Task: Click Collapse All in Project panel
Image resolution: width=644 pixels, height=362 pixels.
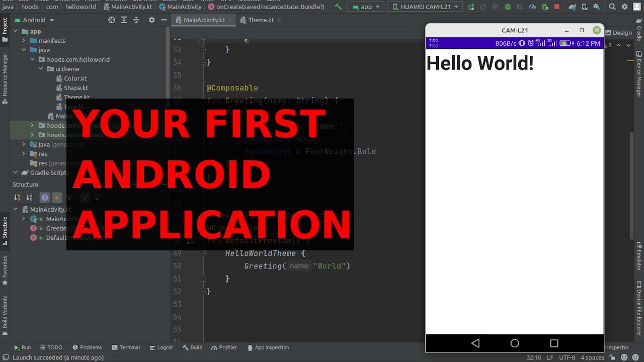Action: pyautogui.click(x=136, y=20)
